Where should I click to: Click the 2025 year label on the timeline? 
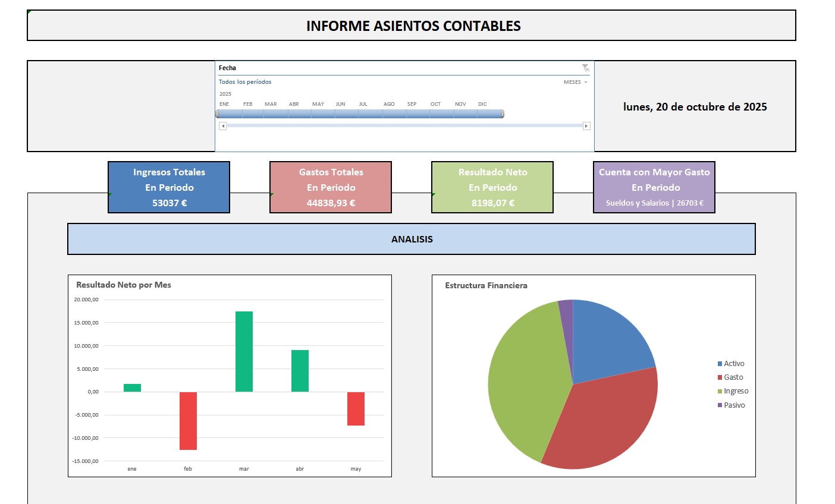(225, 93)
